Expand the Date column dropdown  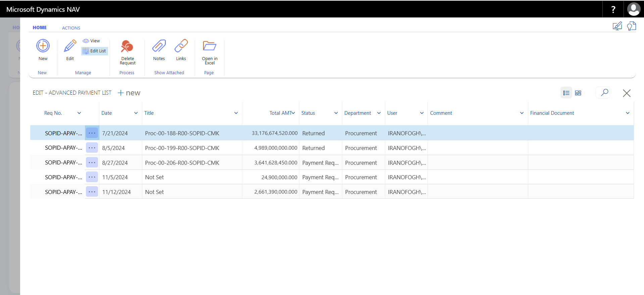(136, 113)
